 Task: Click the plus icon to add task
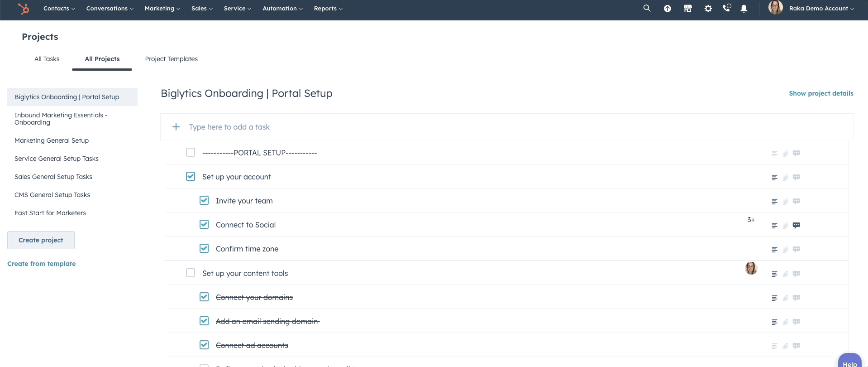tap(176, 127)
